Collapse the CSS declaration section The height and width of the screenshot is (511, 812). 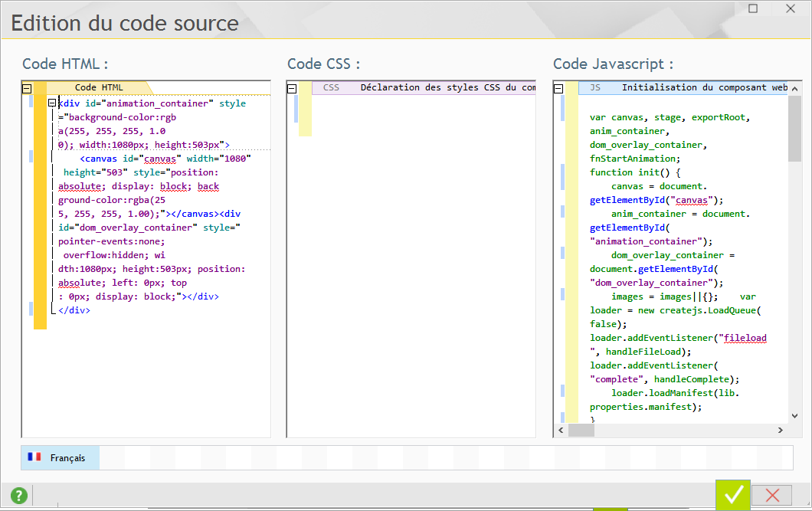(292, 88)
